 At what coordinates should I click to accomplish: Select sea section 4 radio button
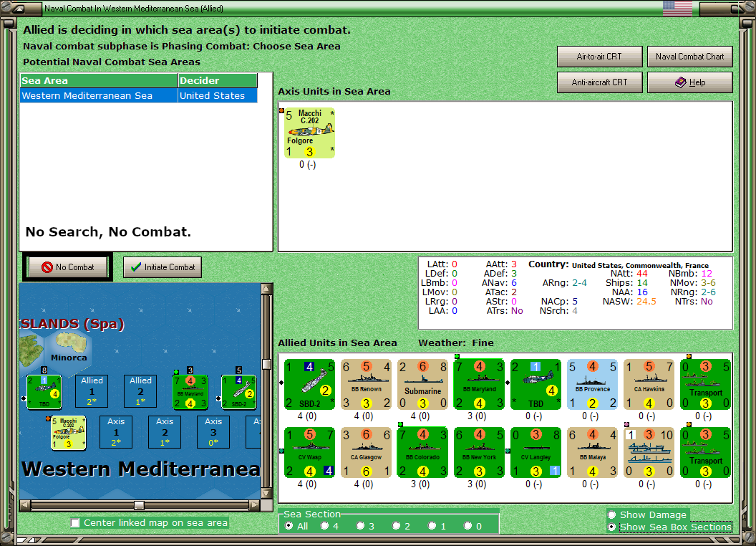click(x=324, y=526)
